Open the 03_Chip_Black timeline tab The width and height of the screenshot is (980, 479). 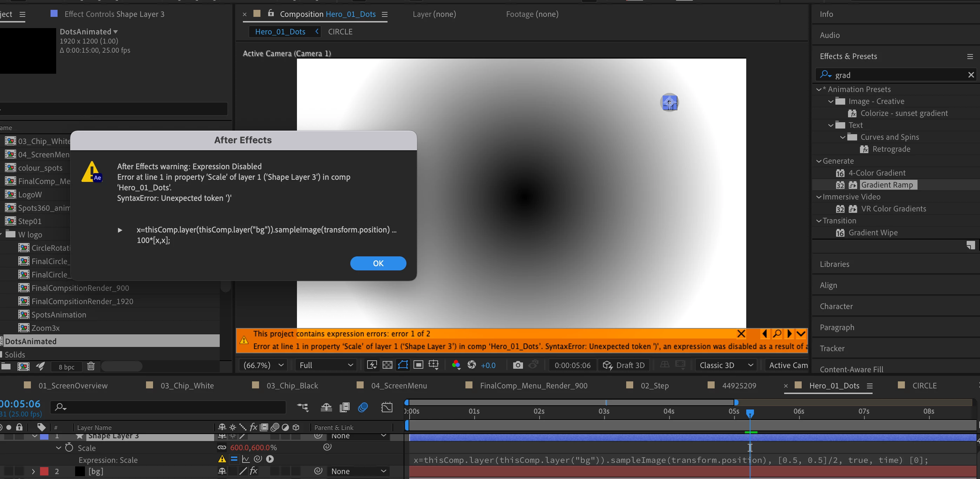coord(292,385)
